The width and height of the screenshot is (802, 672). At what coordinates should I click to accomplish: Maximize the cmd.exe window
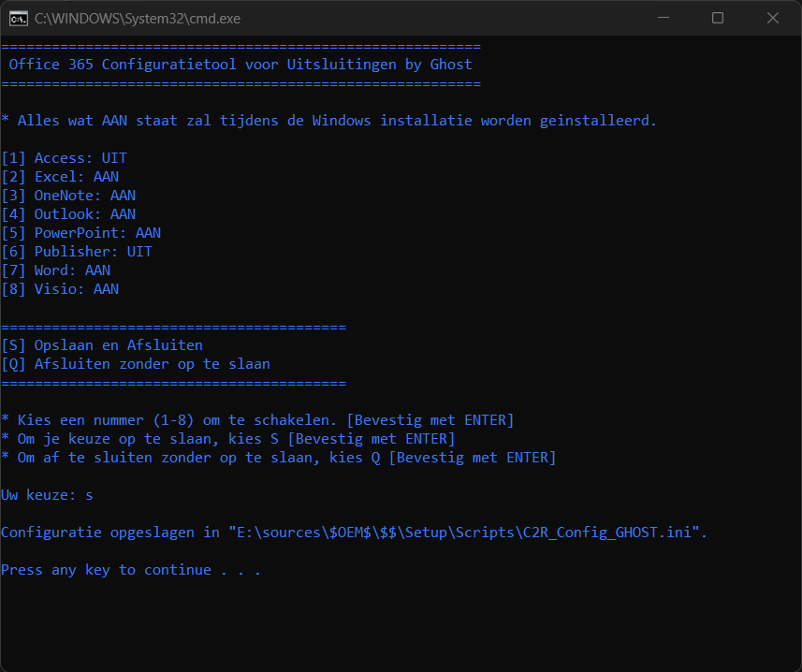718,18
